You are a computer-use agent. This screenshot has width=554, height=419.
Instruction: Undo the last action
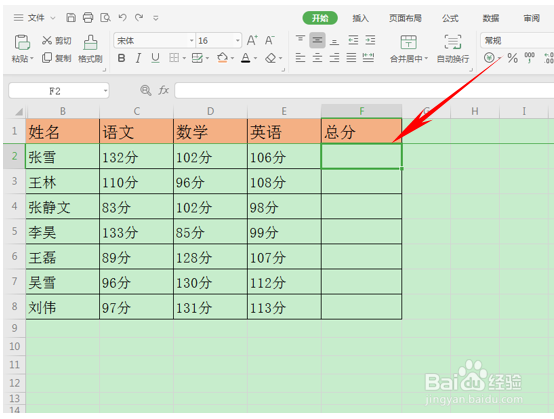pyautogui.click(x=122, y=17)
